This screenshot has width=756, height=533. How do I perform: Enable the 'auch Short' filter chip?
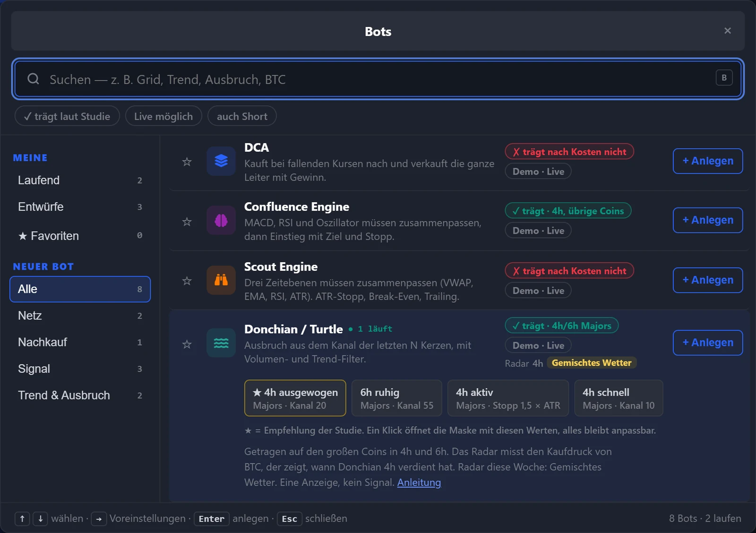tap(242, 116)
